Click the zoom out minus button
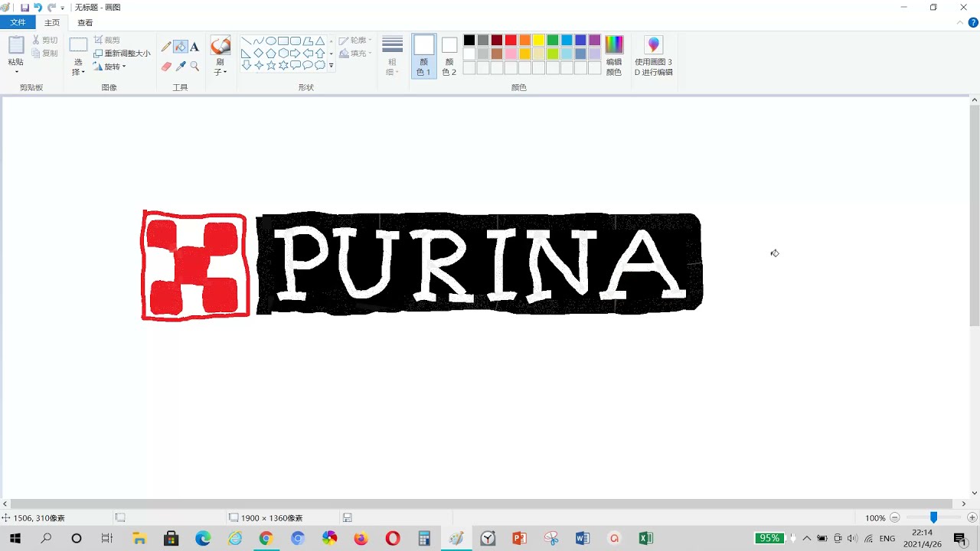Viewport: 980px width, 551px height. (895, 518)
